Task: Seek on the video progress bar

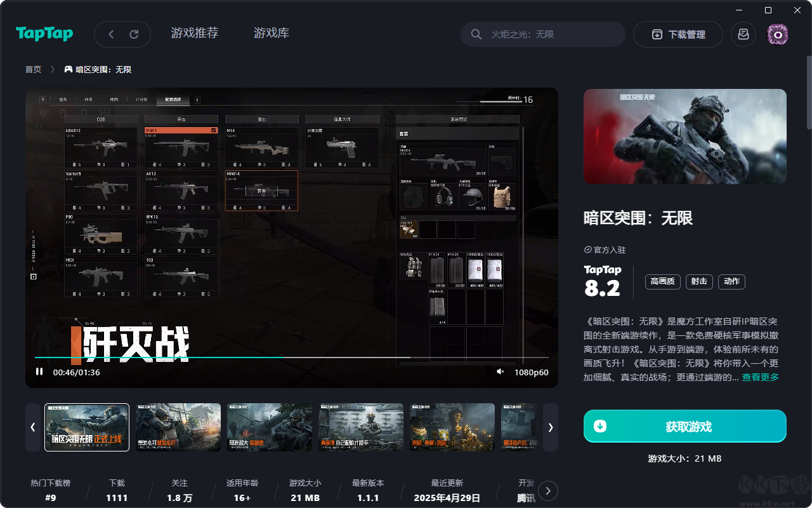Action: pos(291,358)
